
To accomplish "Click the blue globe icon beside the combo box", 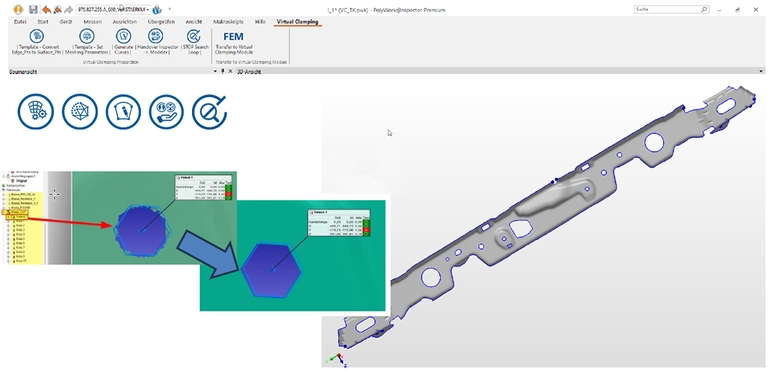I will pyautogui.click(x=157, y=9).
